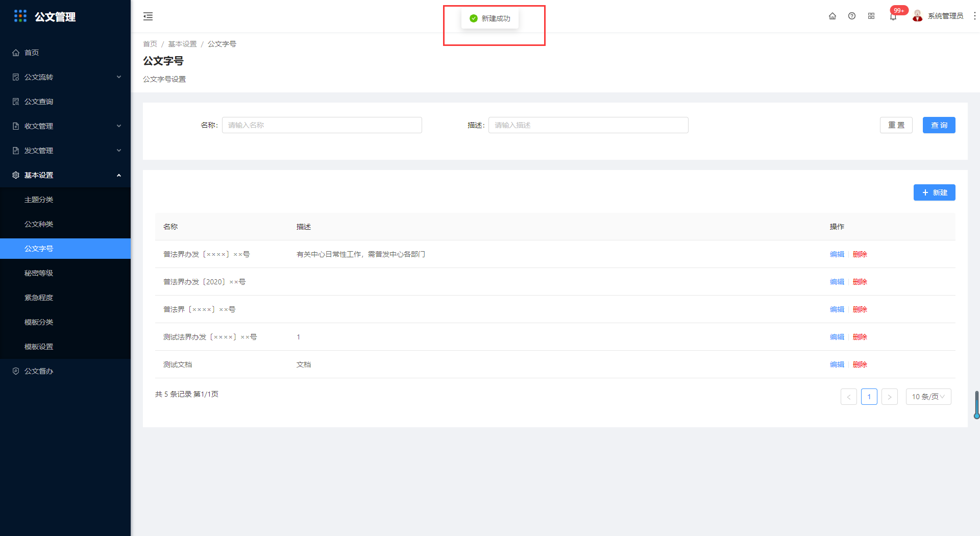
Task: Focus the 名称 input field
Action: click(x=322, y=125)
